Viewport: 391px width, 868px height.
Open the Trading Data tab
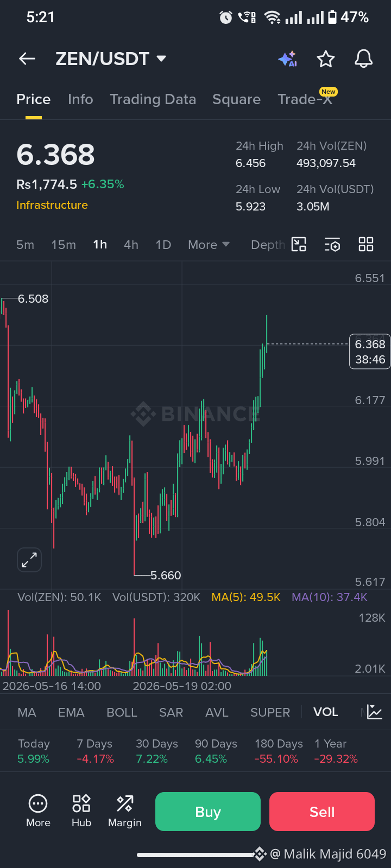click(x=153, y=99)
